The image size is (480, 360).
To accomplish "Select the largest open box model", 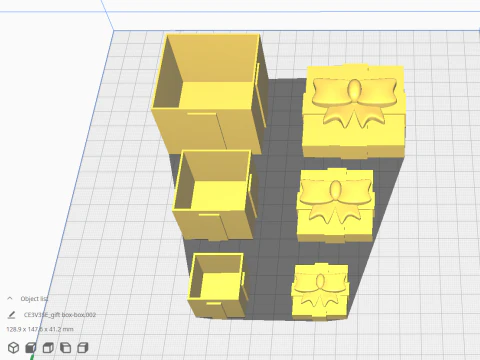I will point(210,95).
